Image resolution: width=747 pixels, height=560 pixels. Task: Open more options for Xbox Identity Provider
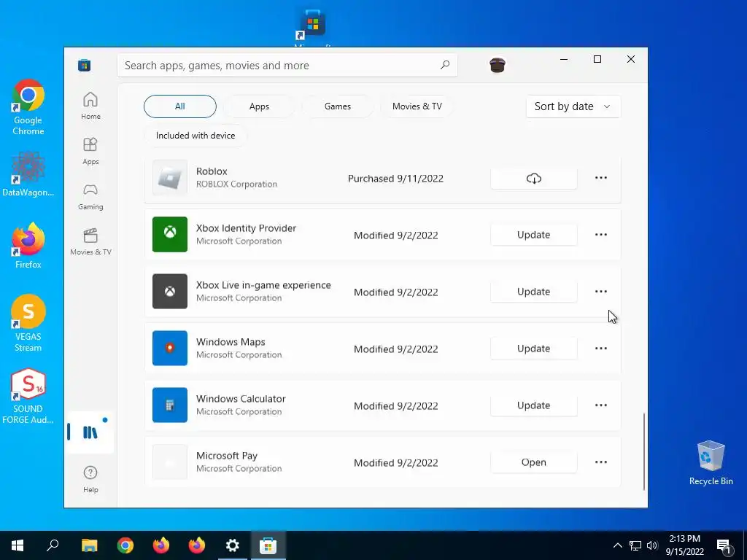click(601, 234)
